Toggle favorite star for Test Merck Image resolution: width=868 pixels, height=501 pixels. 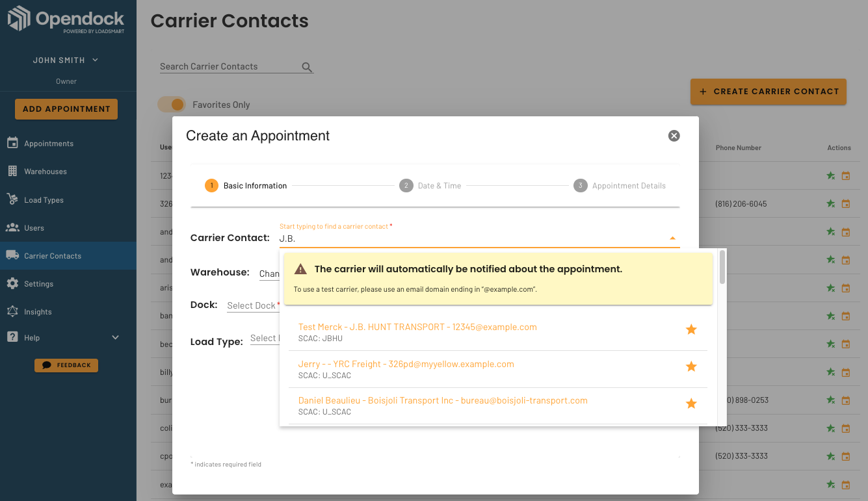[691, 329]
